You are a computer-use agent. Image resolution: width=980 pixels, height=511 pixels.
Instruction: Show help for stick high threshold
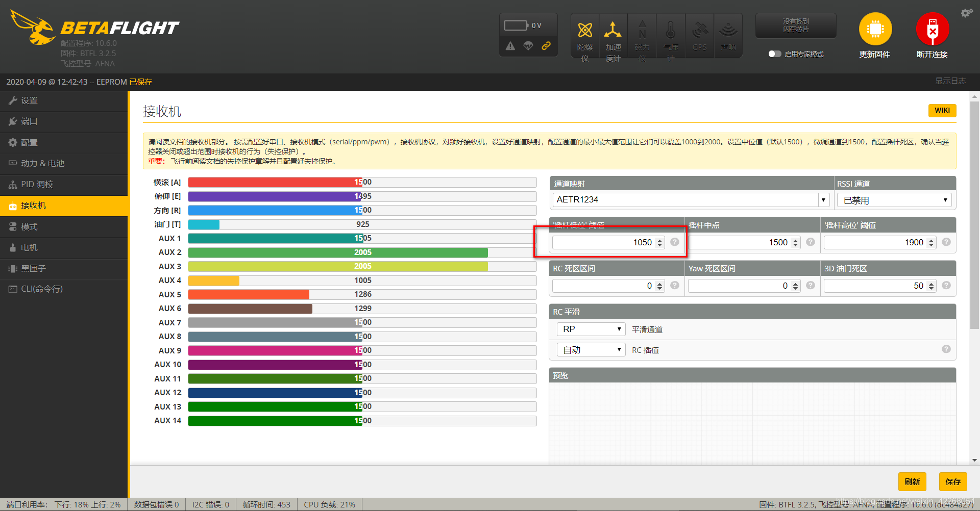click(x=946, y=242)
